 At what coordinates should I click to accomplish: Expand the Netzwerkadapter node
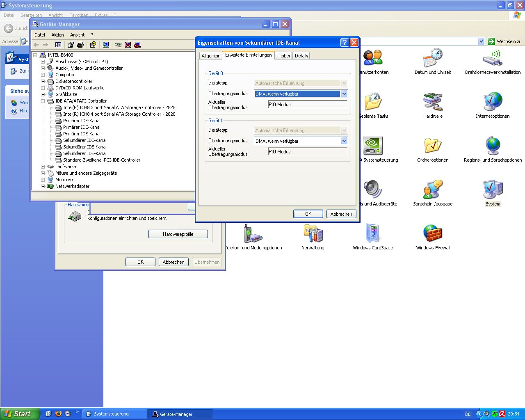(x=43, y=186)
